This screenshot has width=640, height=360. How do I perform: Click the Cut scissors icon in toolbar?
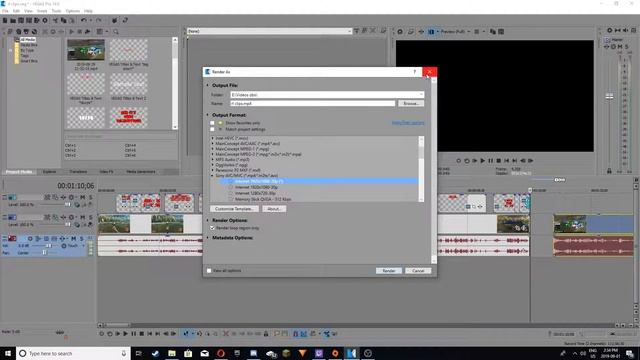click(55, 20)
